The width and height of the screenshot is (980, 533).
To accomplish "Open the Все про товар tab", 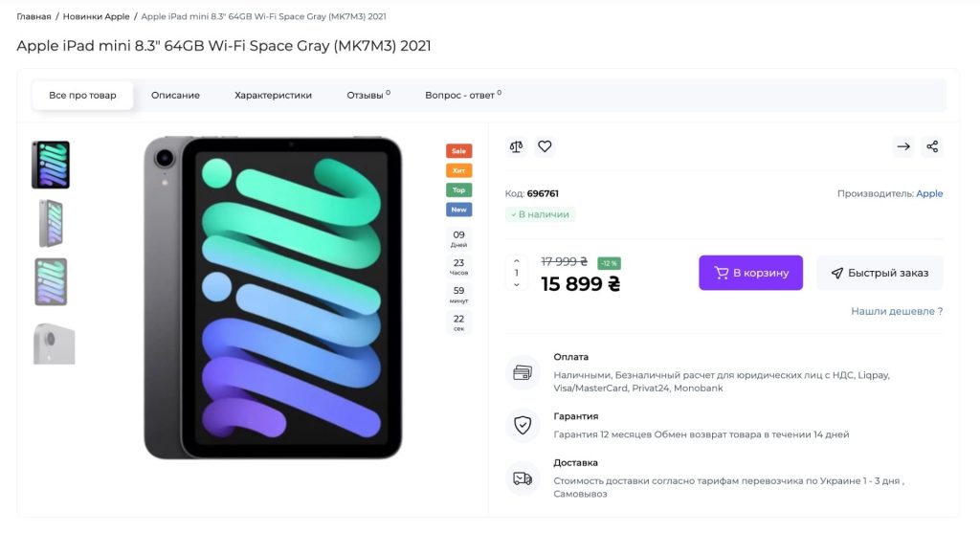I will (82, 96).
